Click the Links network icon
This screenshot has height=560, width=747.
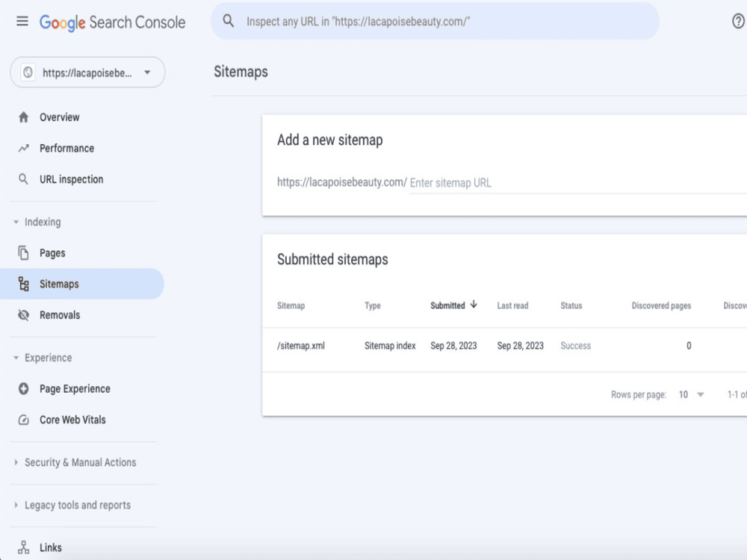tap(23, 547)
